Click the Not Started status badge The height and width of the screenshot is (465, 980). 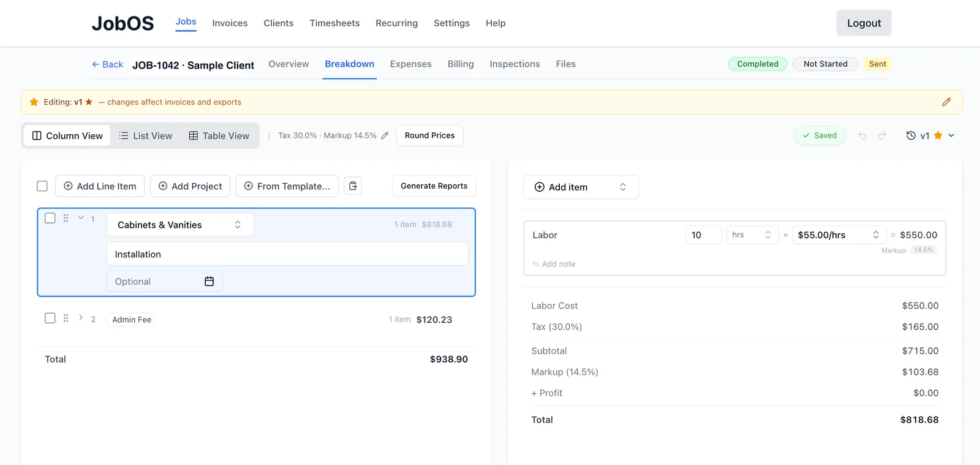[x=826, y=64]
